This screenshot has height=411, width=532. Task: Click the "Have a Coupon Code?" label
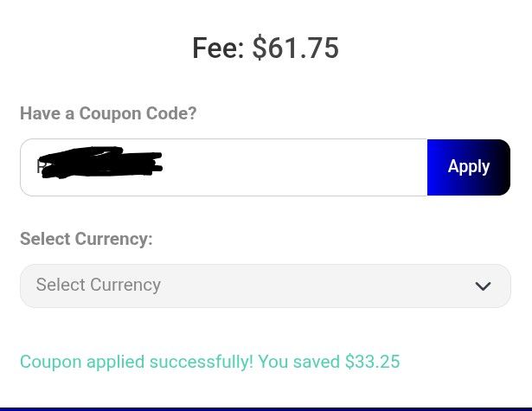pos(108,113)
